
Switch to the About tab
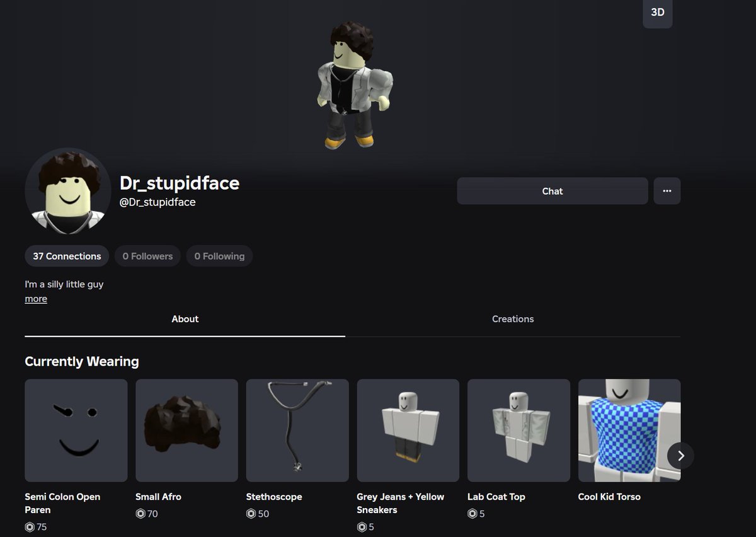point(185,319)
